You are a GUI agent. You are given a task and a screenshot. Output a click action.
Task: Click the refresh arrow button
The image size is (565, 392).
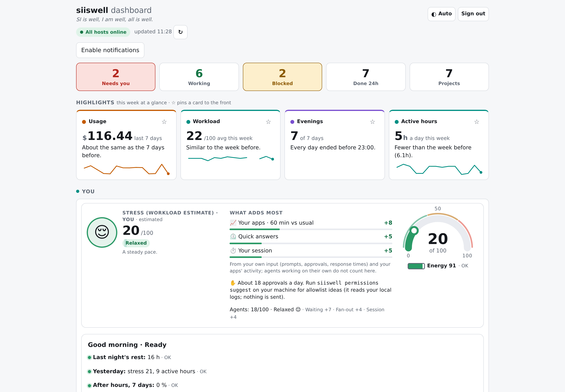click(x=180, y=32)
